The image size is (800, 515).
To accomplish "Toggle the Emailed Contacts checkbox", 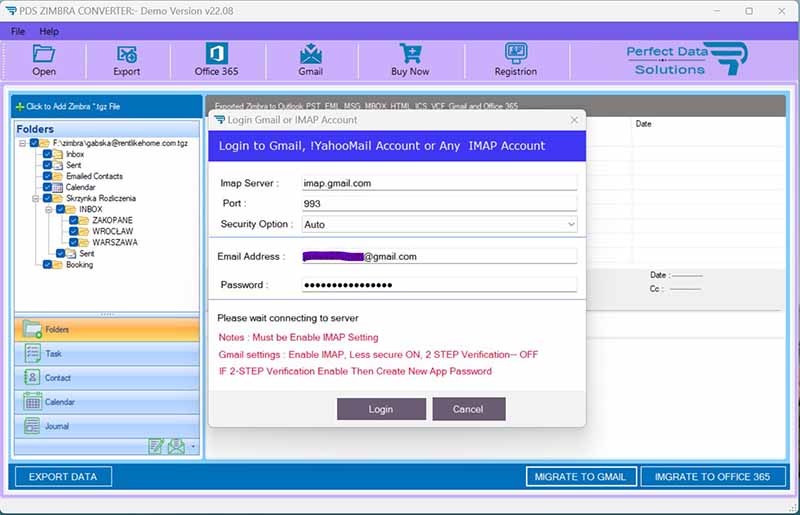I will [47, 176].
